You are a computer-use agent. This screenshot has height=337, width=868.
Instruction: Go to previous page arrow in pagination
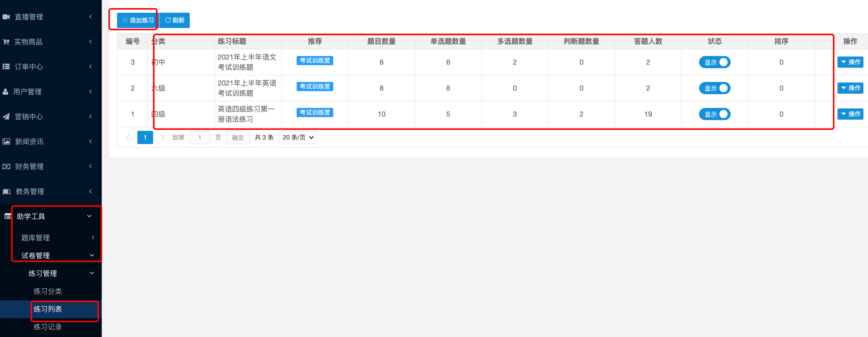point(128,137)
